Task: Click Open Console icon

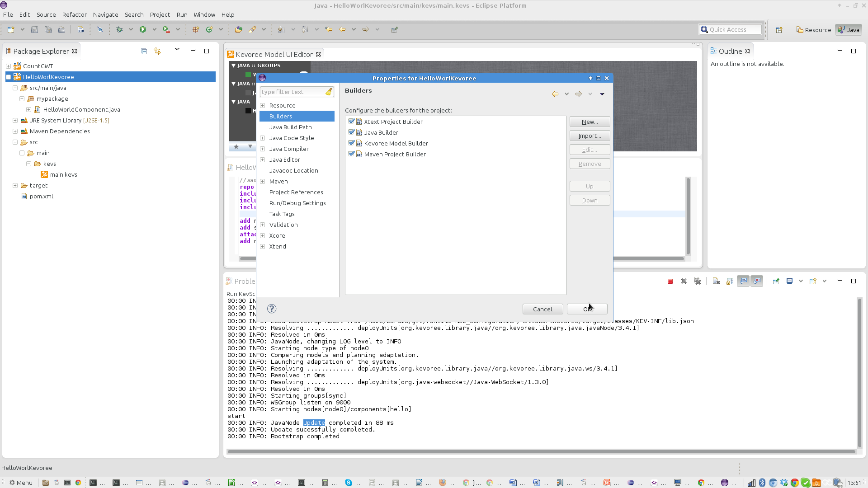Action: click(x=813, y=281)
